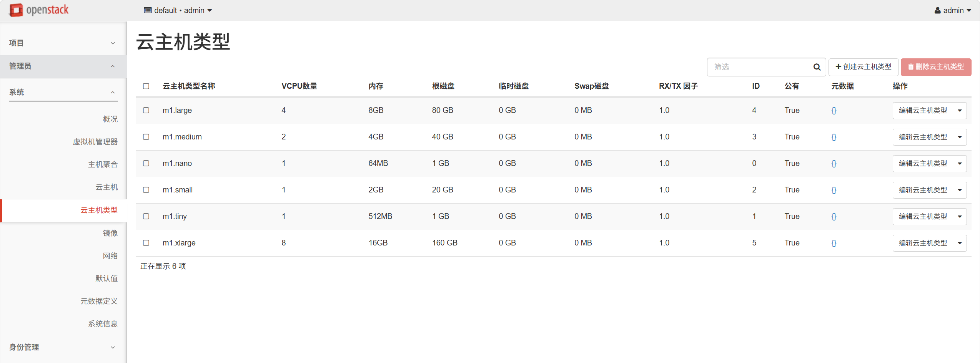Click 编辑云主机类型 for m1.tiny
Viewport: 980px width, 363px height.
point(923,217)
